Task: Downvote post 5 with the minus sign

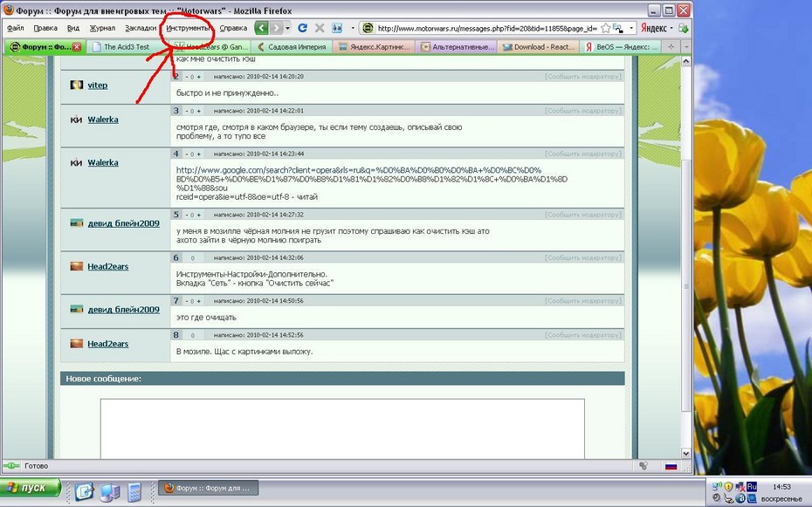Action: pos(187,215)
